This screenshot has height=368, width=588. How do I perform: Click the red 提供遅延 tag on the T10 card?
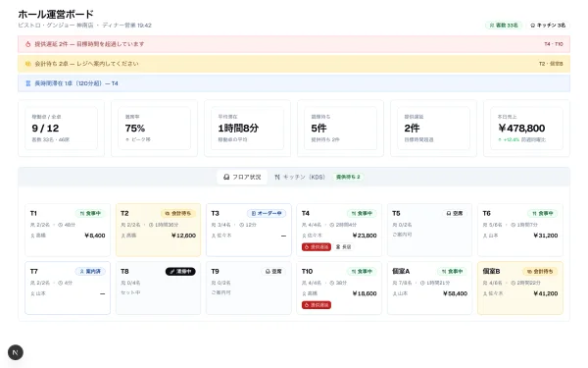(x=317, y=305)
